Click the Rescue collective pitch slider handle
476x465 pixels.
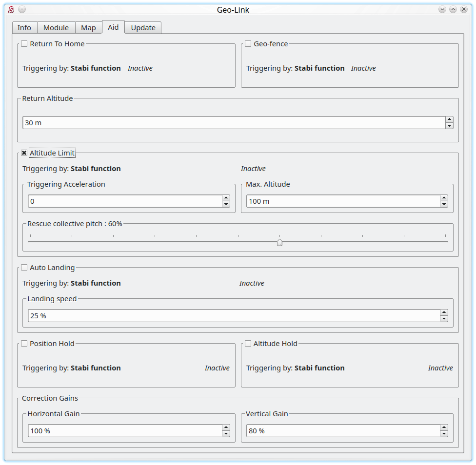pyautogui.click(x=279, y=242)
